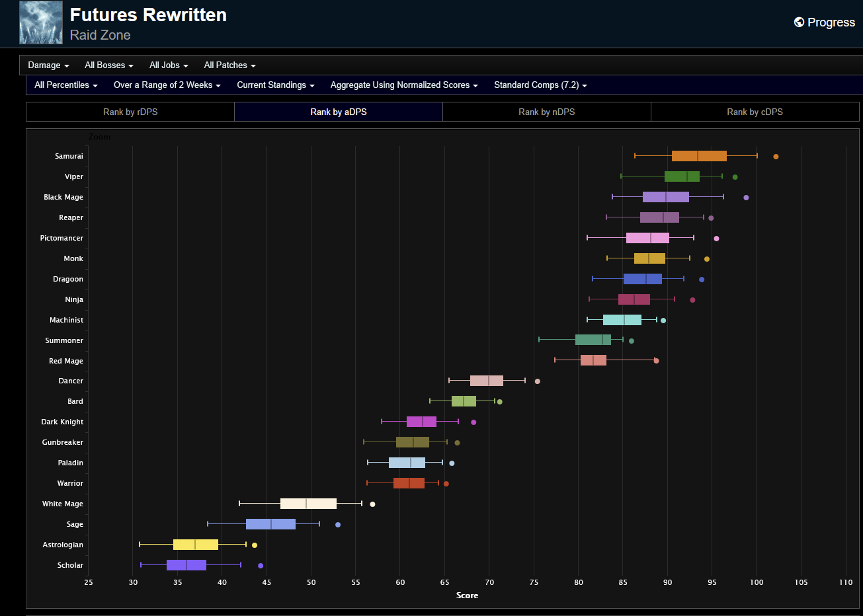
Task: Select the Astrologian job label
Action: (63, 545)
